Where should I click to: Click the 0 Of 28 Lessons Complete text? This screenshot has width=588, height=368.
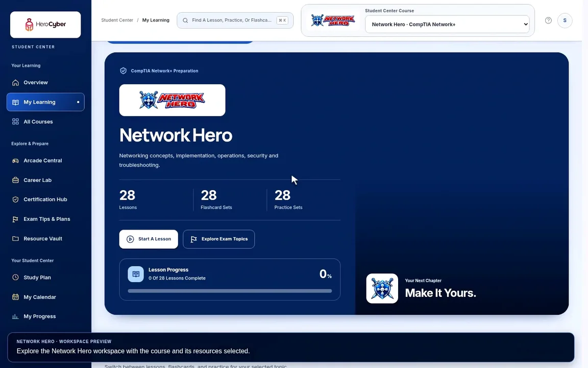177,278
